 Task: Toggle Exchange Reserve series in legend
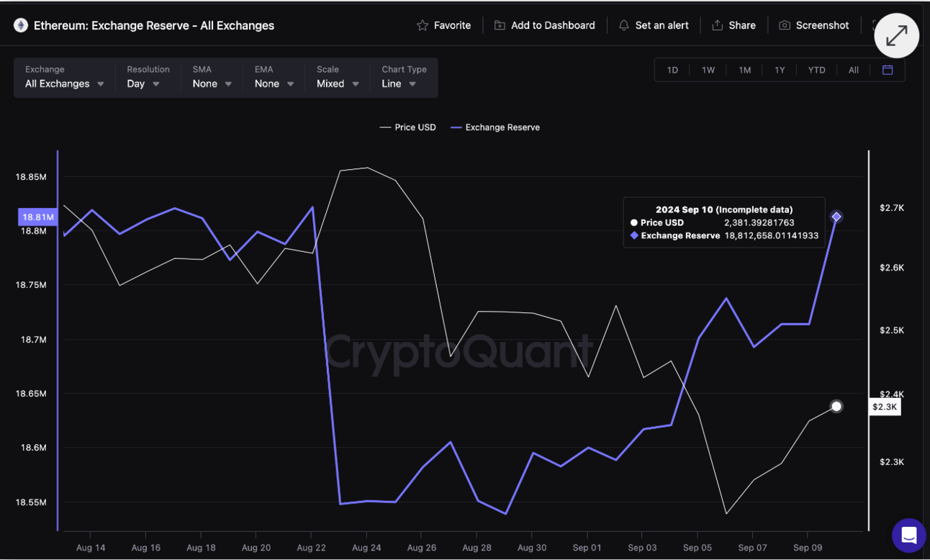(495, 127)
